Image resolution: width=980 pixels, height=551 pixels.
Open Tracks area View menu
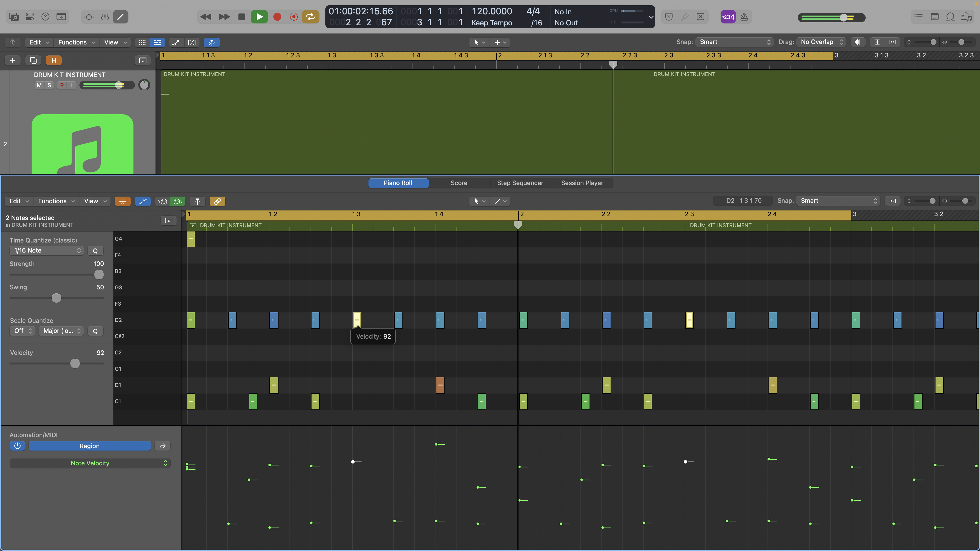(x=116, y=42)
